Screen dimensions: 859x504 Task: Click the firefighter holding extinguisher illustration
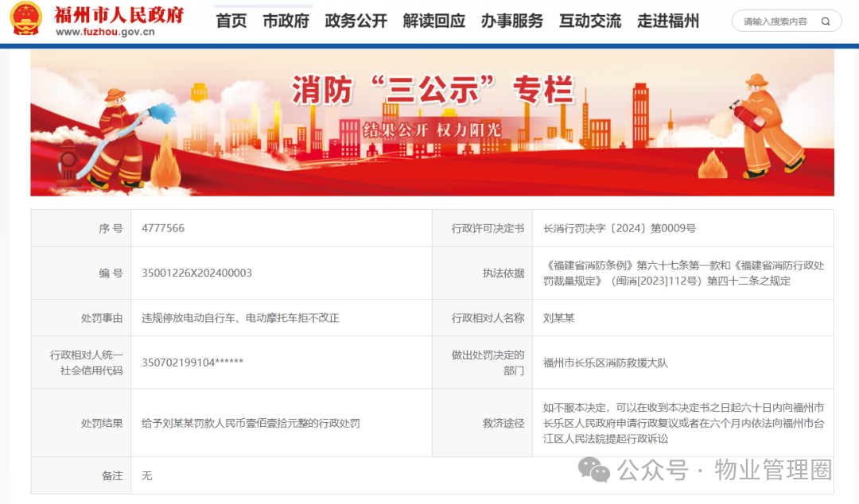(768, 127)
